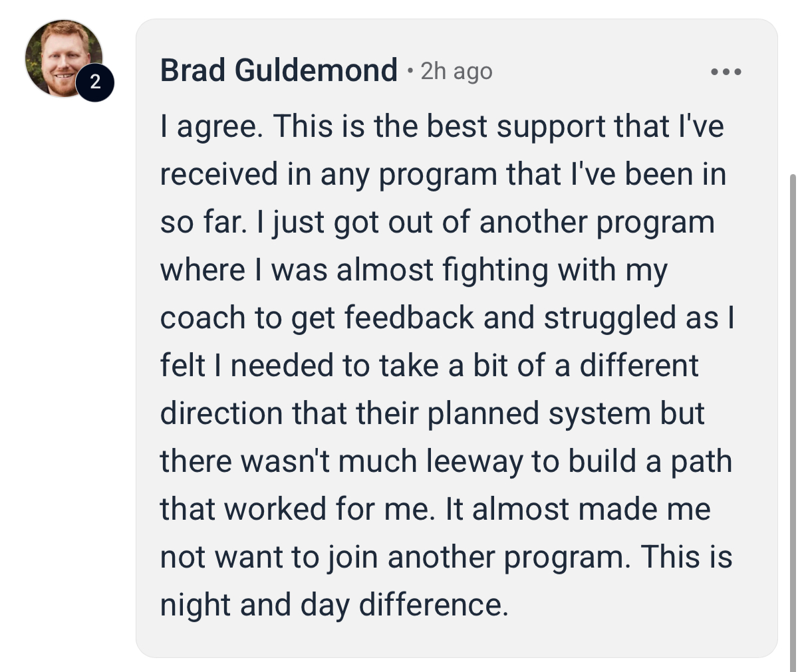802x672 pixels.
Task: Open Brad Guldemond's profile via name
Action: tap(279, 70)
